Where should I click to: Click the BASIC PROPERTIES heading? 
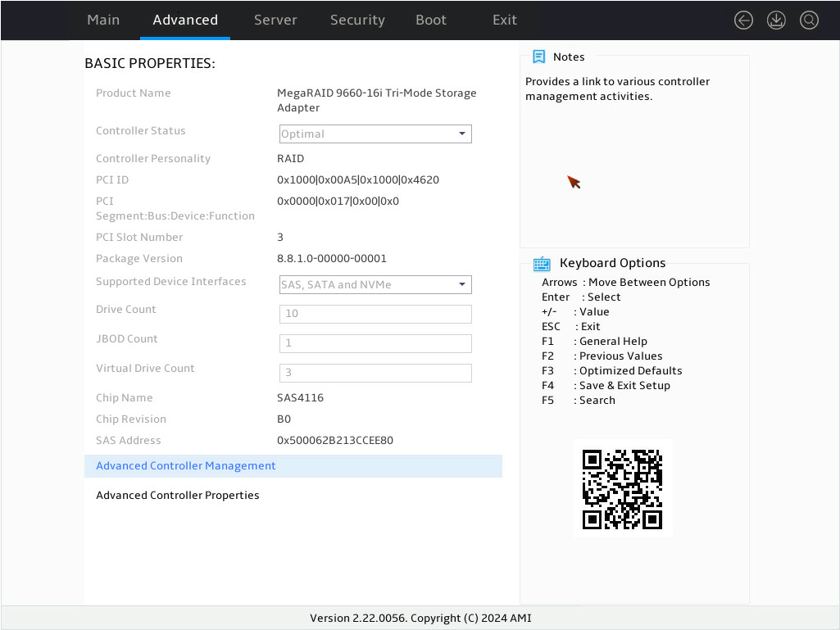tap(150, 63)
